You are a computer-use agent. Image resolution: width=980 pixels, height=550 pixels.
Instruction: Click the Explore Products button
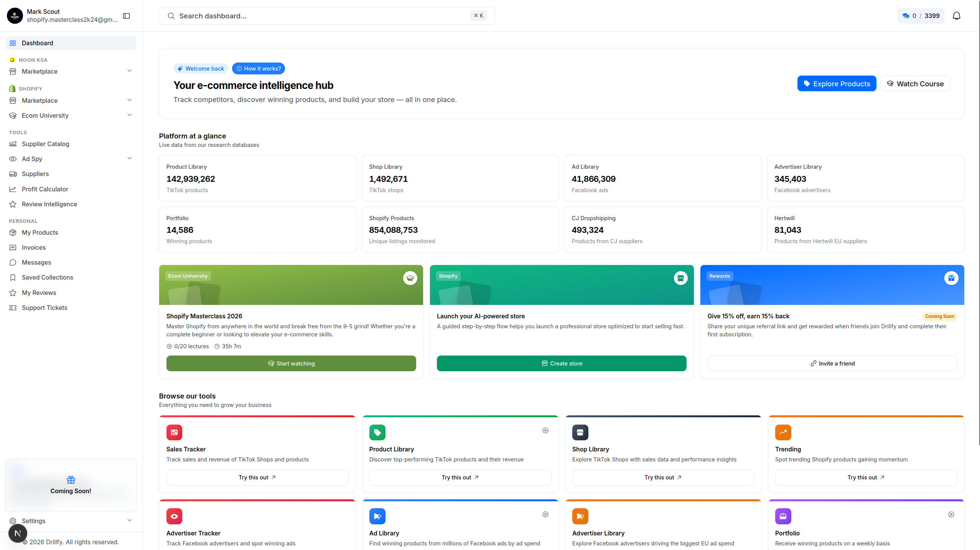pos(837,84)
